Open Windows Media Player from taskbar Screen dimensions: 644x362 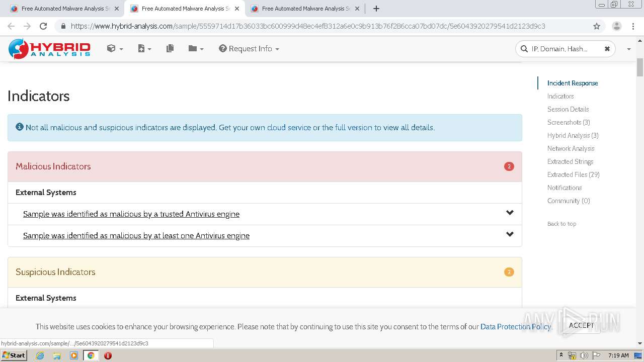coord(74,355)
